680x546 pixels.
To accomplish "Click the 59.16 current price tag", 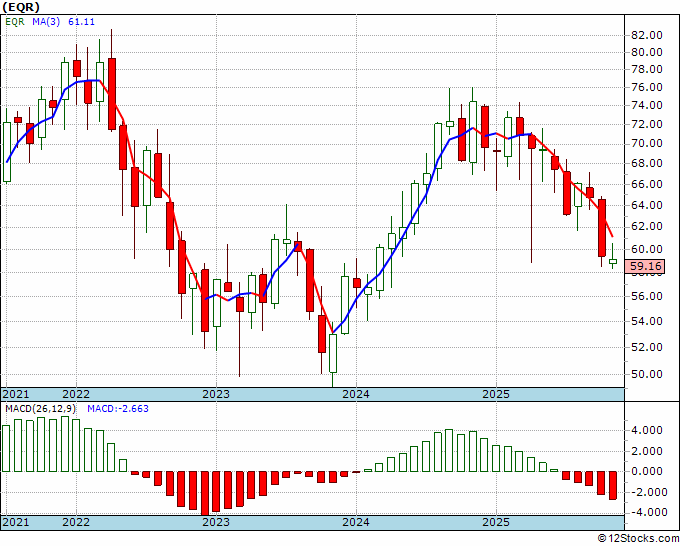I will tap(646, 266).
